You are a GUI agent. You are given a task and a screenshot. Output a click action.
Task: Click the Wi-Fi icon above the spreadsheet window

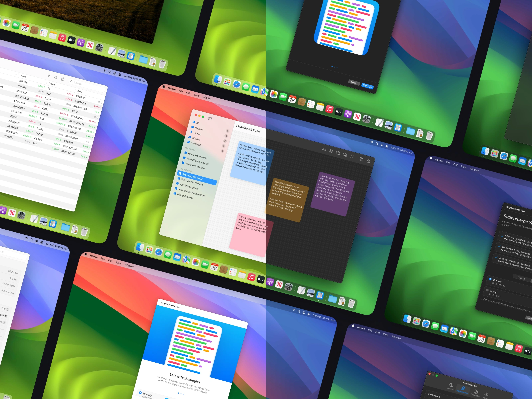[x=105, y=70]
